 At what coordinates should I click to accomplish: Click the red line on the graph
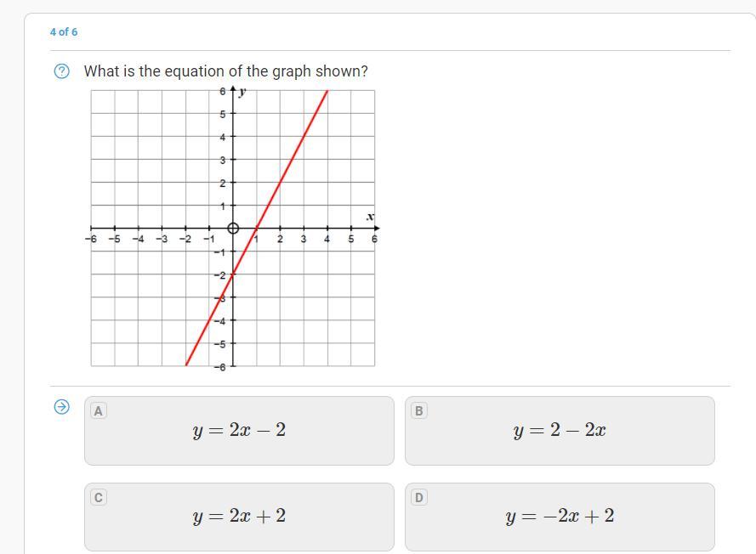click(x=281, y=182)
